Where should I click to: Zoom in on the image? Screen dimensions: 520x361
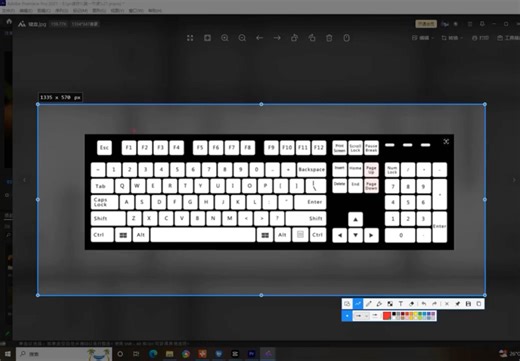225,38
